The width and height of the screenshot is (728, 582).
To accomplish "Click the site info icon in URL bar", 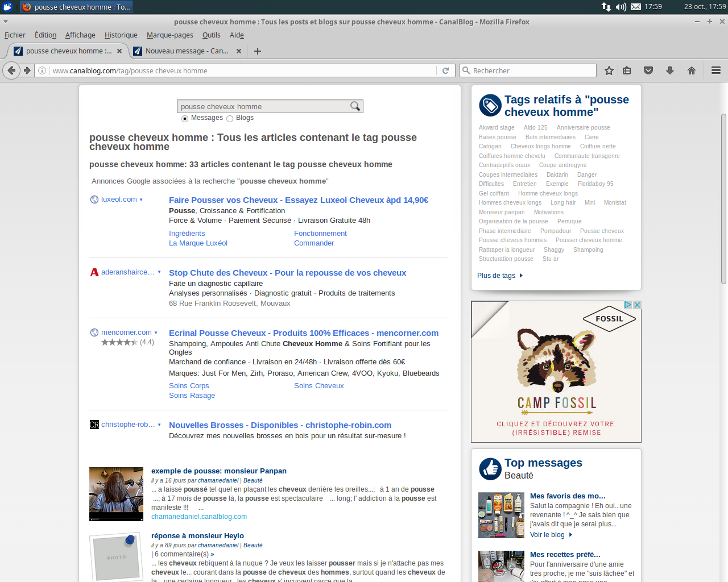I will click(x=42, y=70).
